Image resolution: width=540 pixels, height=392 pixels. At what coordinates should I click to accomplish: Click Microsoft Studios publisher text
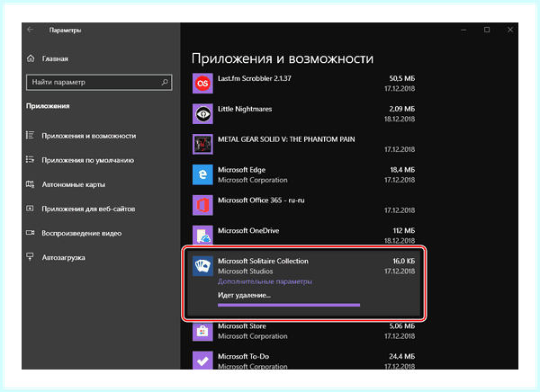tap(245, 272)
